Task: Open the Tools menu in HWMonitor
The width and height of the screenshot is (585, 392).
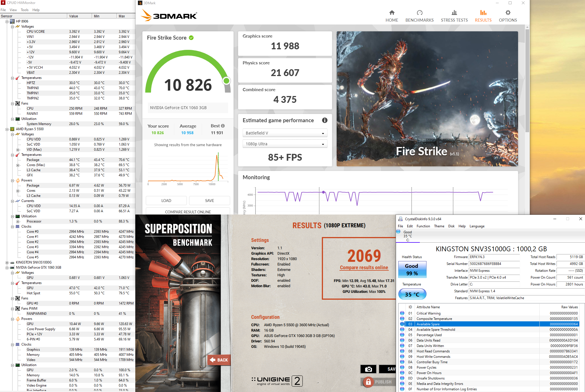Action: [x=24, y=10]
